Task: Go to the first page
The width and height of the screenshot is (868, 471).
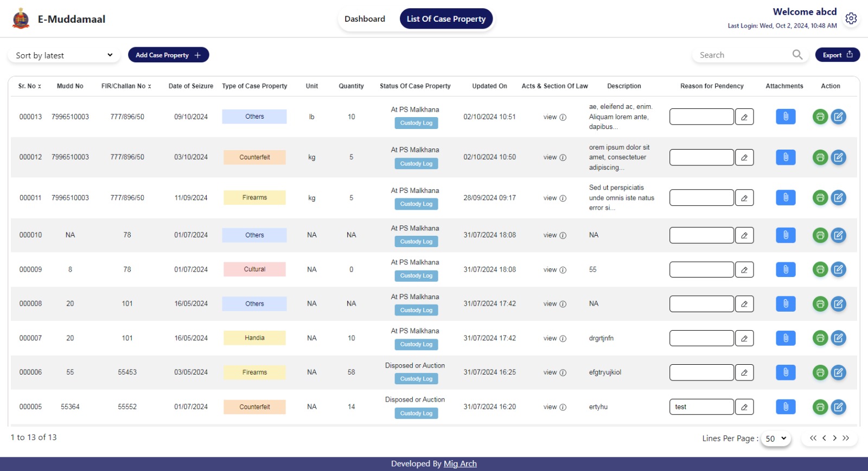Action: [x=813, y=438]
